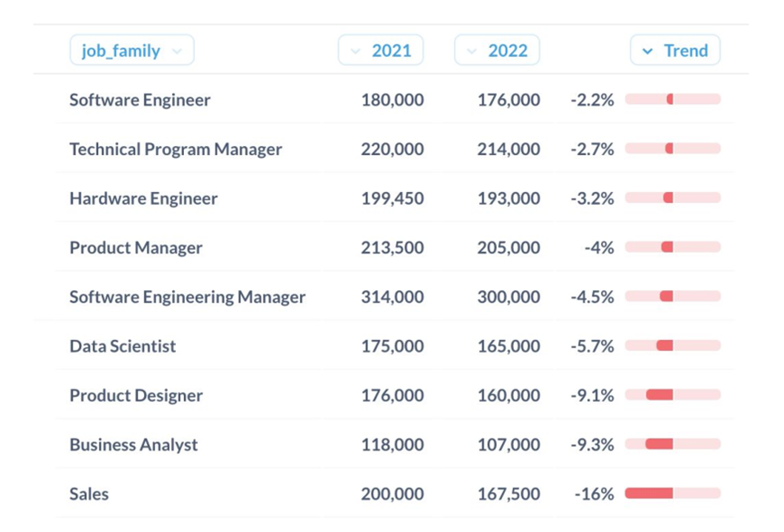Click the Data Scientist -5.7% value
Image resolution: width=784 pixels, height=532 pixels.
(592, 346)
